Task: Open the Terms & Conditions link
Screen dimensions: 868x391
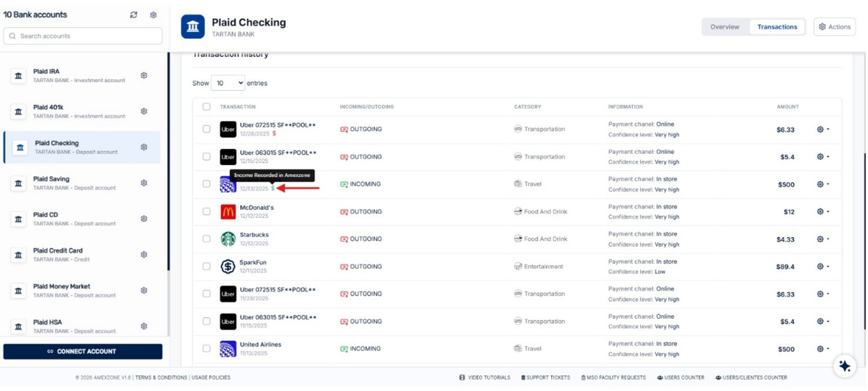Action: [x=161, y=378]
